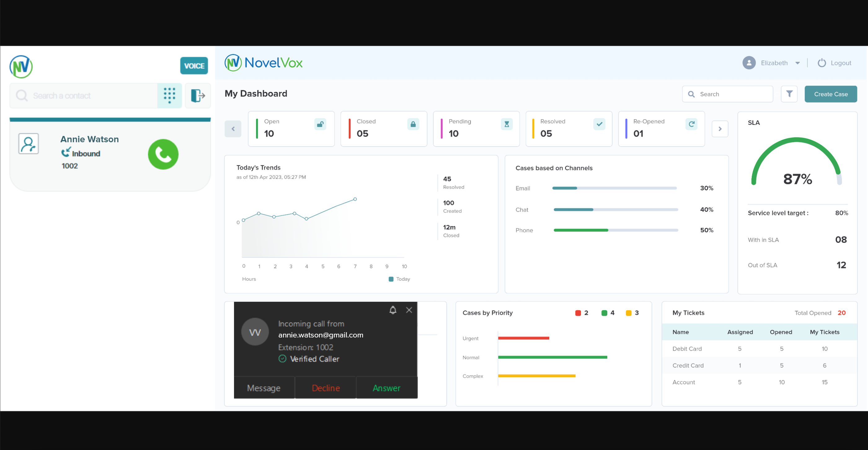
Task: Click the Create Case button
Action: click(x=830, y=94)
